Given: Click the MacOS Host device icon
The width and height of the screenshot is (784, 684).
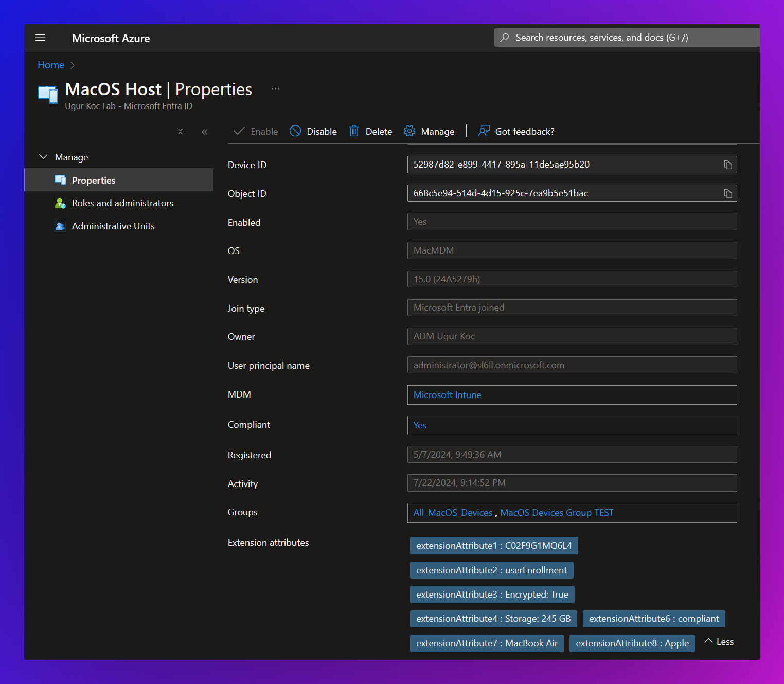Looking at the screenshot, I should click(x=47, y=95).
